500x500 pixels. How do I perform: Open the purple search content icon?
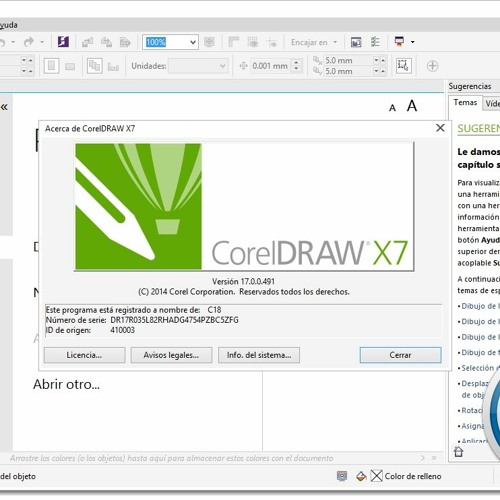coord(63,42)
